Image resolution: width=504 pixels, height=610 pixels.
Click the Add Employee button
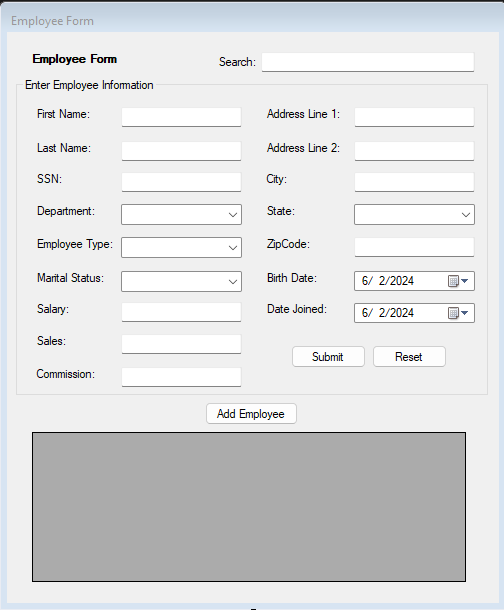(x=251, y=414)
